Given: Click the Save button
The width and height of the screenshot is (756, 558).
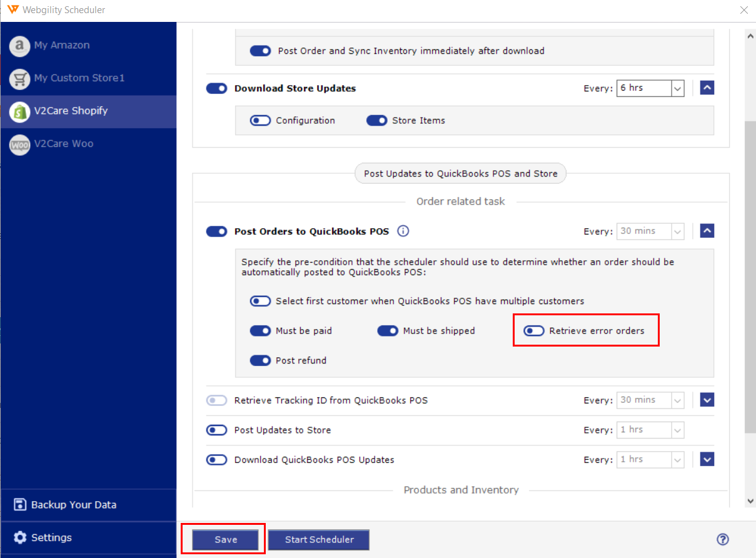Looking at the screenshot, I should click(226, 540).
